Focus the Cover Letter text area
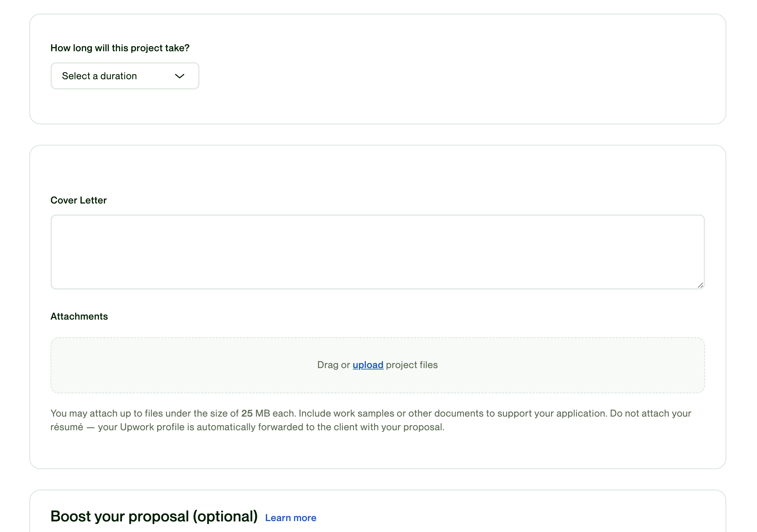Image resolution: width=757 pixels, height=532 pixels. pos(377,252)
